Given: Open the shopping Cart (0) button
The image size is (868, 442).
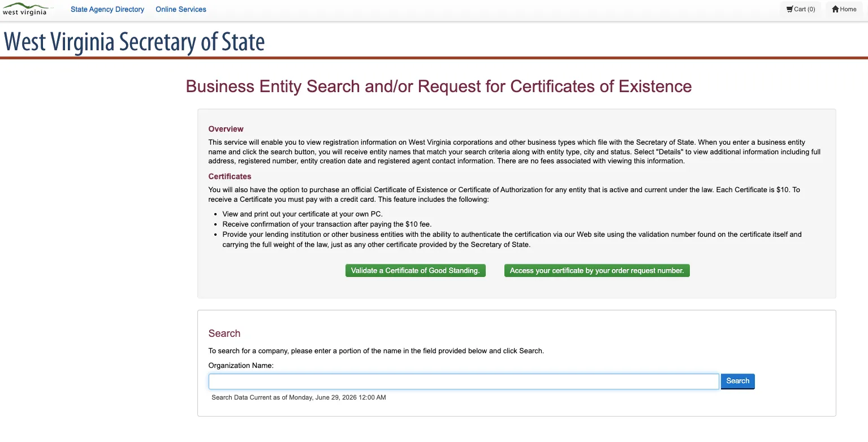Looking at the screenshot, I should pyautogui.click(x=801, y=9).
